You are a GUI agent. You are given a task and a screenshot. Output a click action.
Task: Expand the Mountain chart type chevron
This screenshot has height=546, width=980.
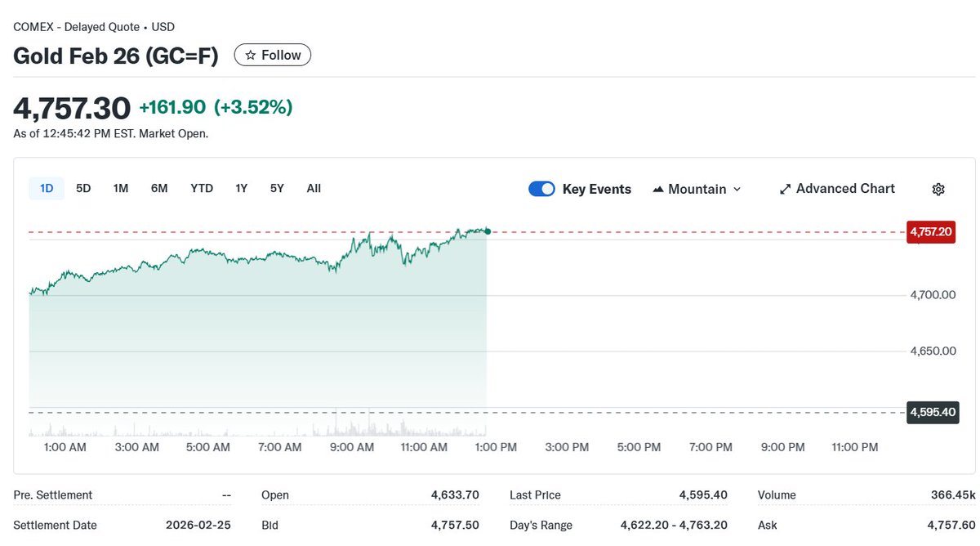point(737,189)
